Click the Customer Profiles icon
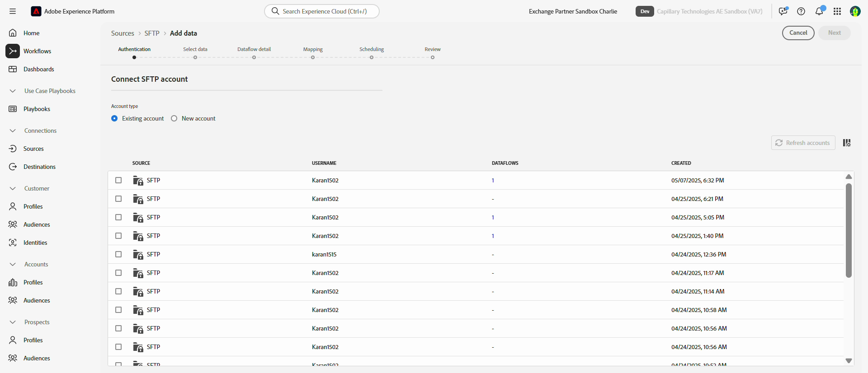Viewport: 868px width, 373px height. (13, 206)
